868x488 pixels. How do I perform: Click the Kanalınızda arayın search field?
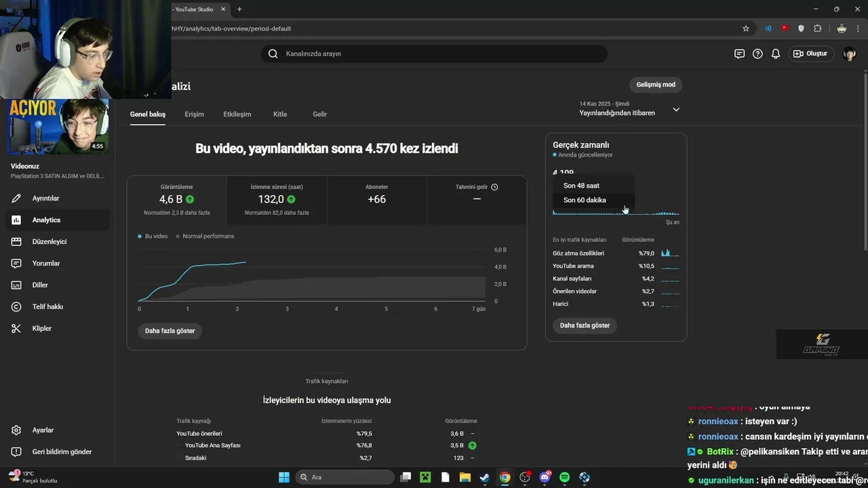coord(434,54)
